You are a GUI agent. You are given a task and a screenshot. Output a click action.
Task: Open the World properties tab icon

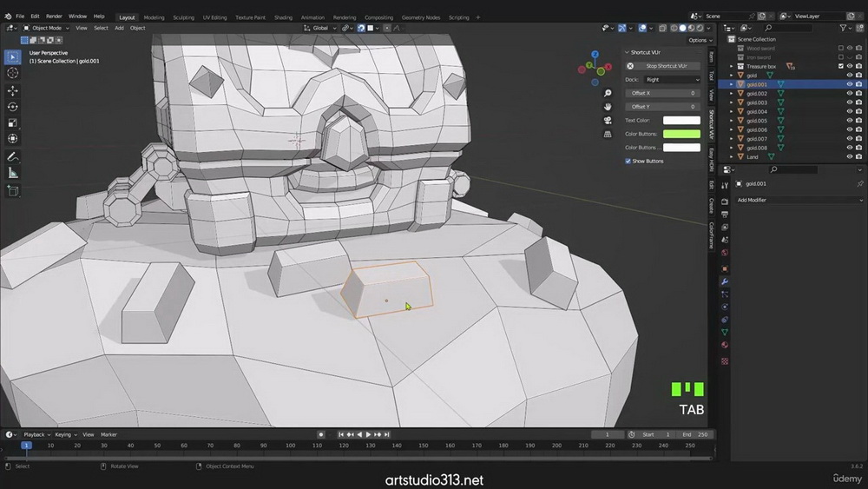[x=725, y=253]
